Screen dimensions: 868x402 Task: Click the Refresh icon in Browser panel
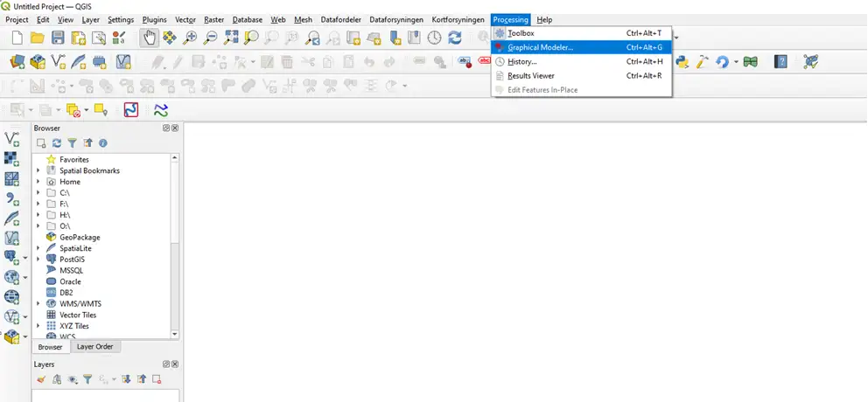click(56, 142)
